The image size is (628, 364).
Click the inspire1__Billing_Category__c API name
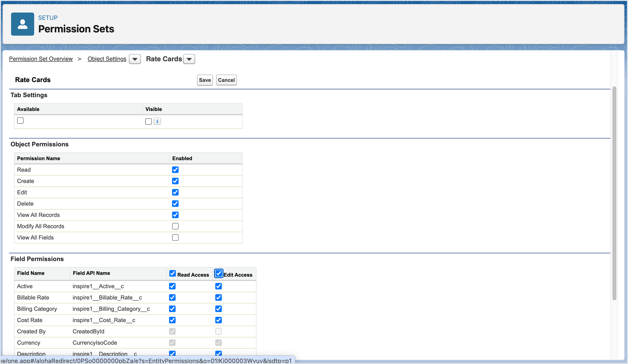pos(111,309)
